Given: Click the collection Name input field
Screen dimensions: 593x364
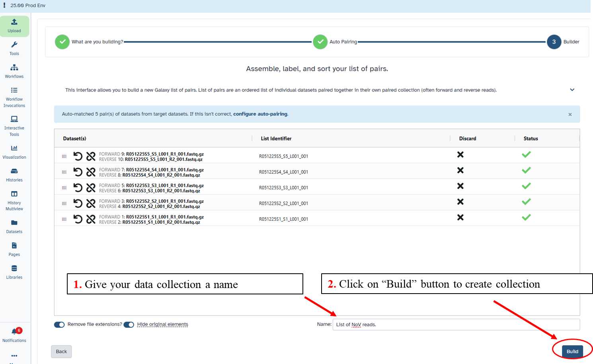Looking at the screenshot, I should [x=456, y=325].
